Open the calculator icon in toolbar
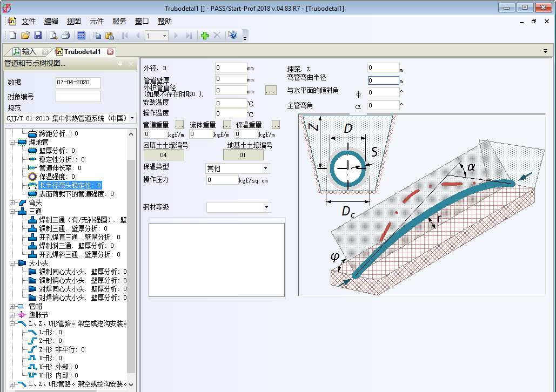The height and width of the screenshot is (392, 556). pyautogui.click(x=81, y=36)
